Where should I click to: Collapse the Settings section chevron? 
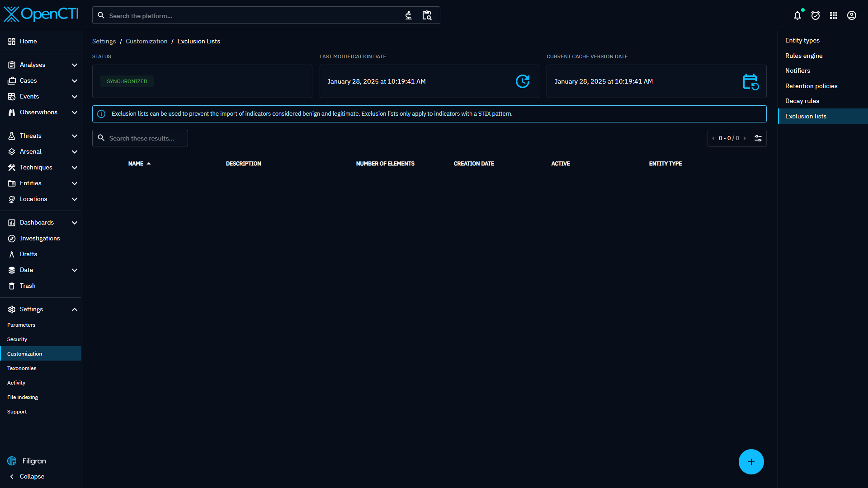pyautogui.click(x=75, y=310)
